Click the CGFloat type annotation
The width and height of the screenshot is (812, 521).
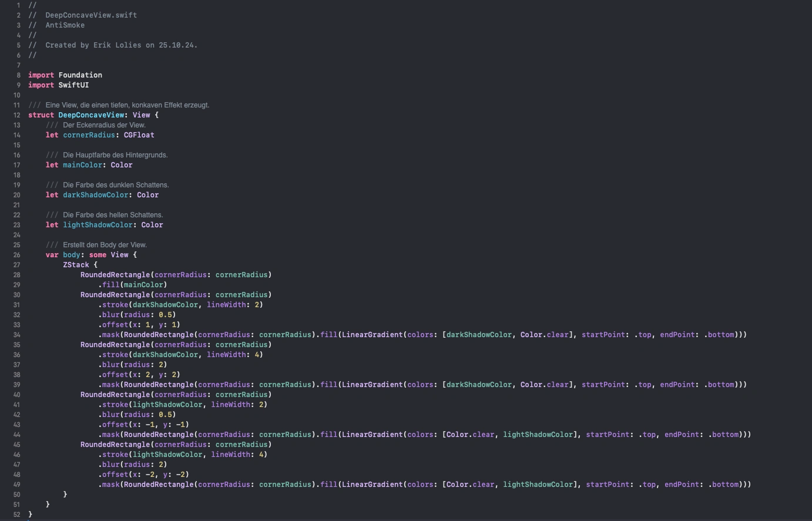(139, 135)
